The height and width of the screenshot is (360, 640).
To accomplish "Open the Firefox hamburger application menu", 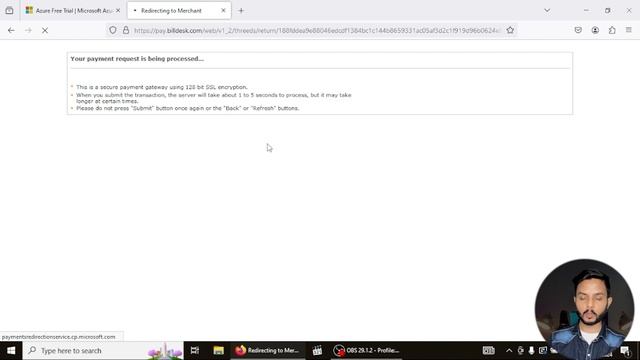I will tap(629, 30).
